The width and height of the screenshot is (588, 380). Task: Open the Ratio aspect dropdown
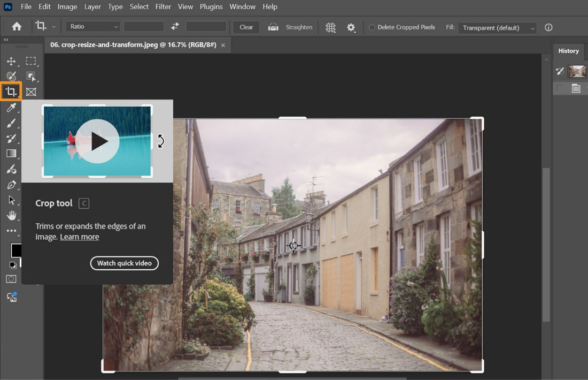coord(92,26)
